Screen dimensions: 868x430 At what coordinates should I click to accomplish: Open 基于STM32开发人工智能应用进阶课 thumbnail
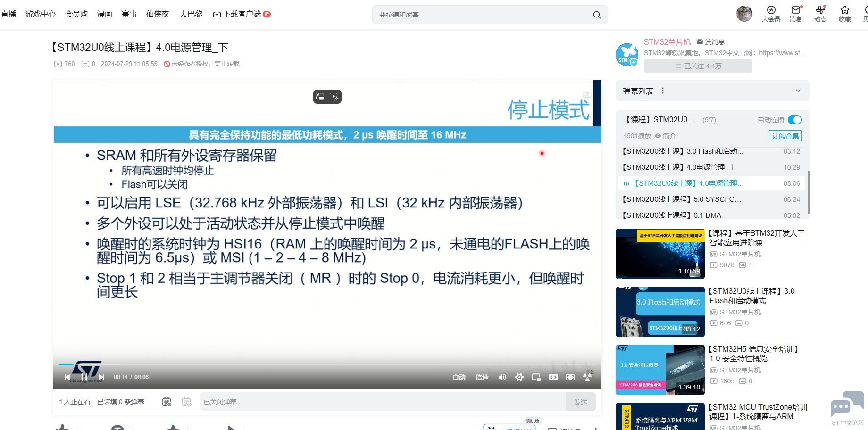pos(660,254)
